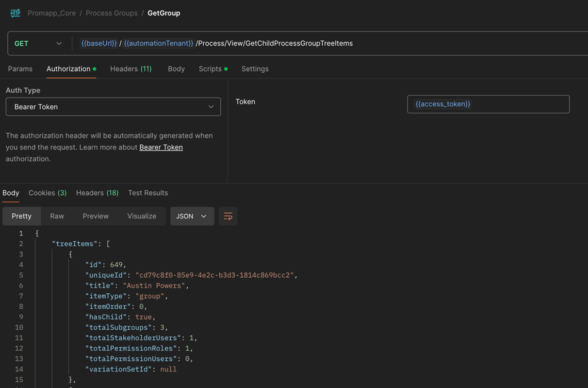Switch to Raw response view
Viewport: 588px width, 388px height.
(57, 216)
